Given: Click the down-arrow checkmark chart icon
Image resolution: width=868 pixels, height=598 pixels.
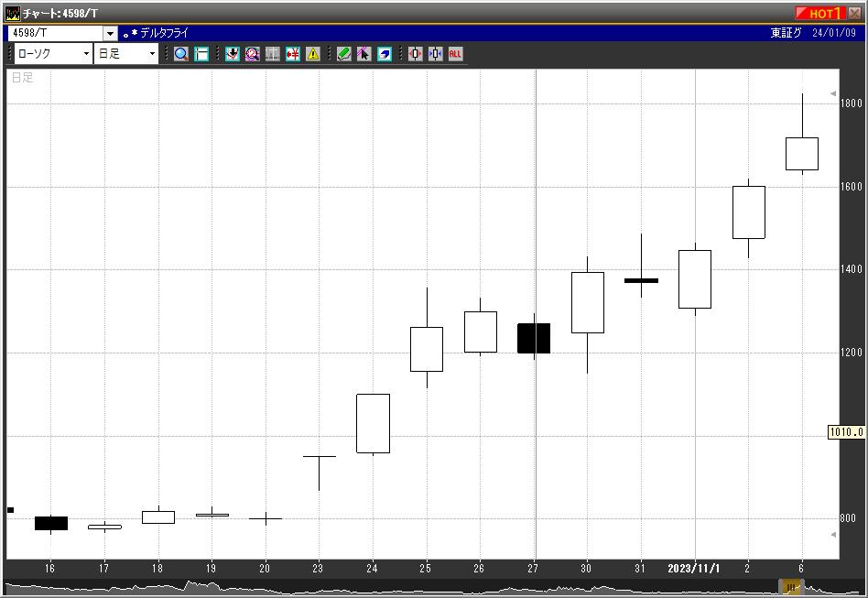Looking at the screenshot, I should click(x=233, y=54).
